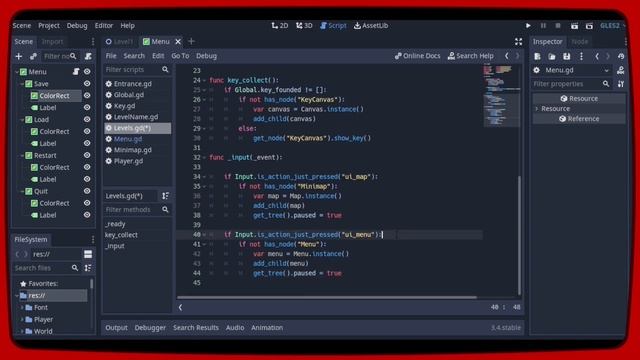This screenshot has height=360, width=640.
Task: Open script icon beside Menu node
Action: coord(76,71)
